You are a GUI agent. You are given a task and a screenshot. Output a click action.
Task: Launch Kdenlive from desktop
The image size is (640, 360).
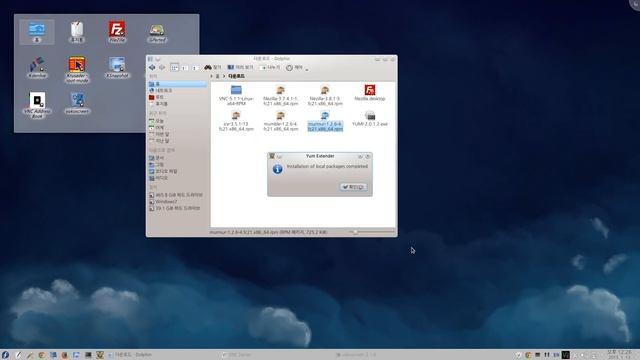37,67
